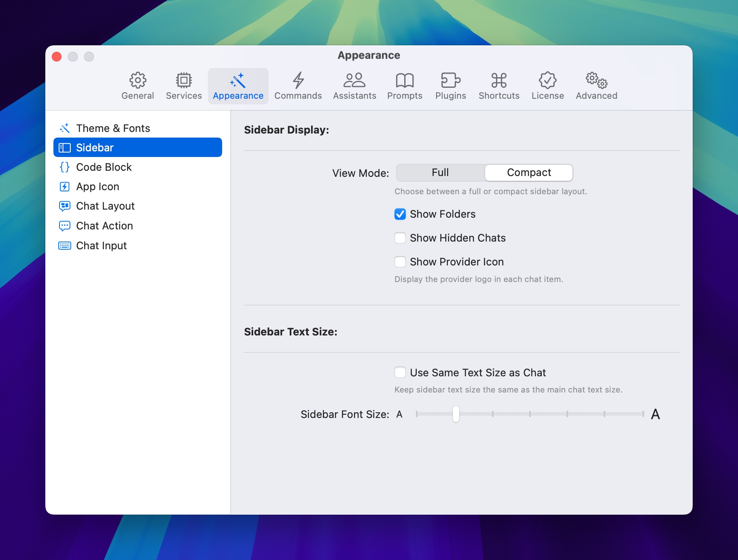The image size is (738, 560).
Task: Open the Assistants people icon
Action: [354, 81]
